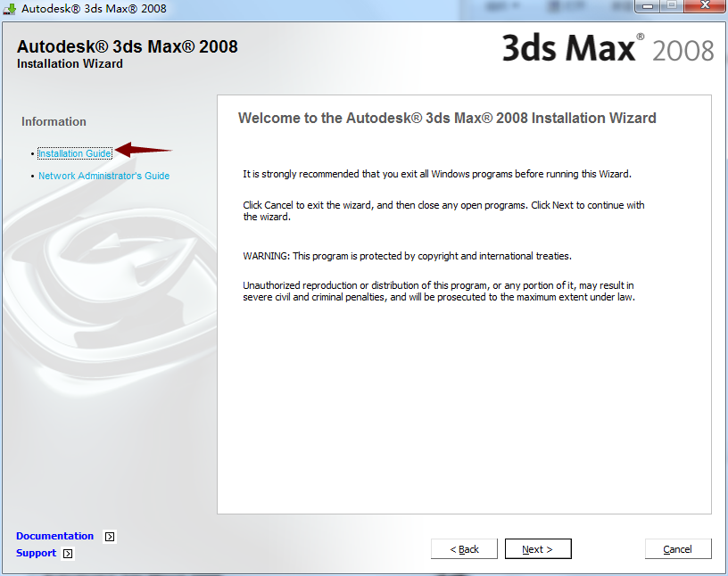The width and height of the screenshot is (728, 576).
Task: Cancel the installation wizard
Action: click(x=678, y=549)
